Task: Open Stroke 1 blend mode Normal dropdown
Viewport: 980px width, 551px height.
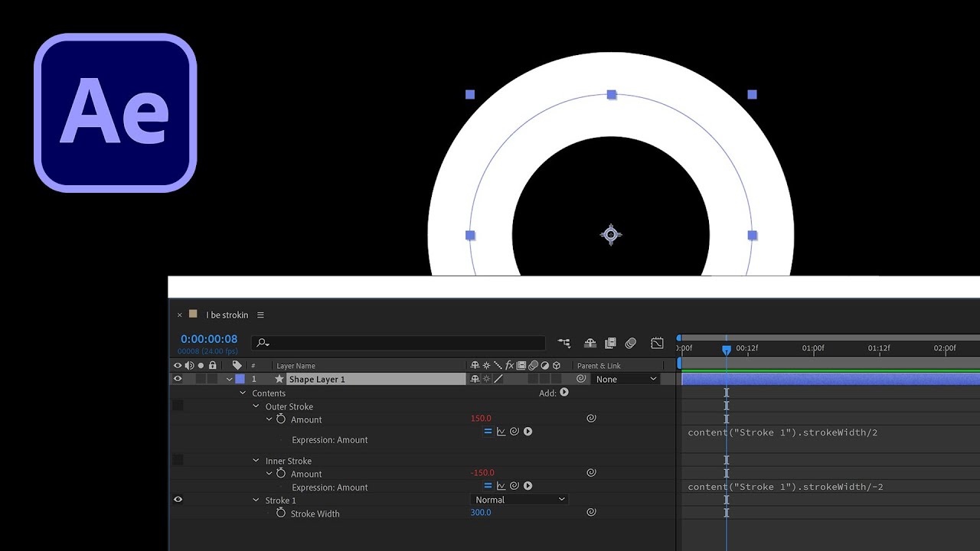Action: coord(519,500)
